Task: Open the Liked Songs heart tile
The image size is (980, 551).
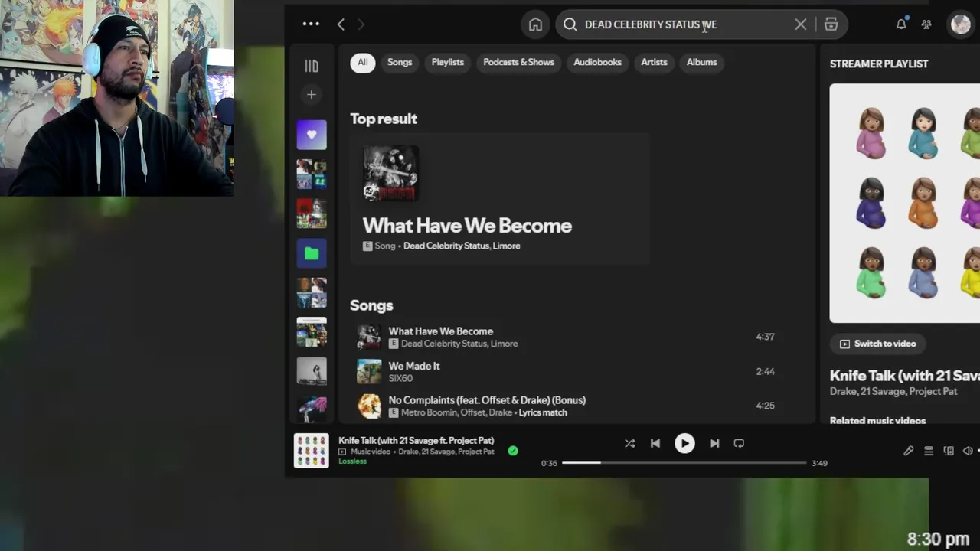Action: 312,135
